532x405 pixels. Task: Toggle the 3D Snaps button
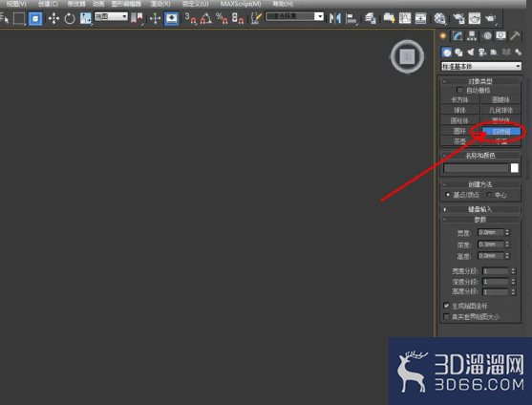pyautogui.click(x=190, y=18)
